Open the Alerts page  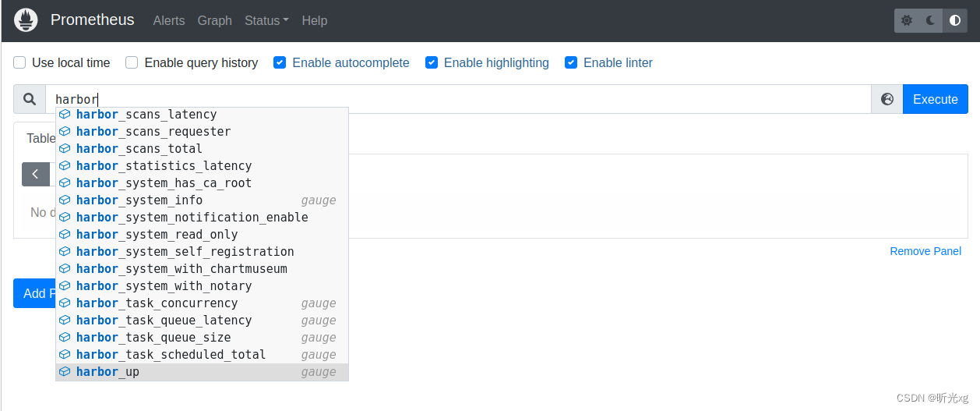(x=169, y=21)
